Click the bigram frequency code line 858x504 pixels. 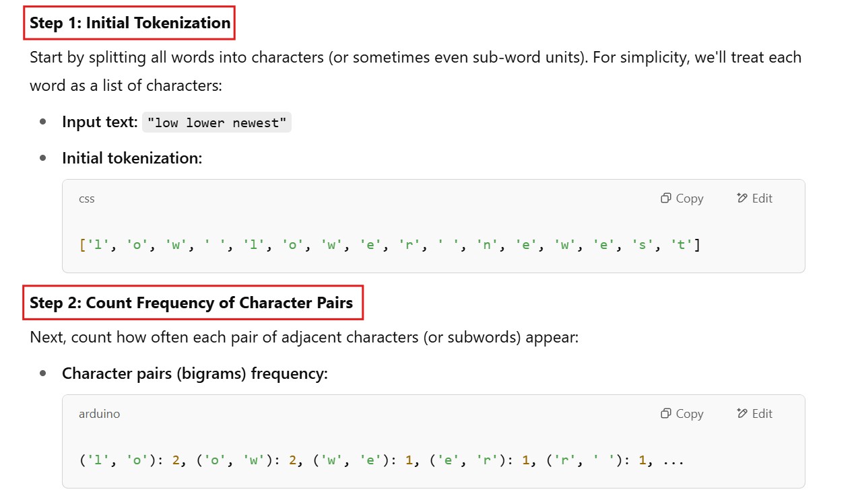(381, 461)
